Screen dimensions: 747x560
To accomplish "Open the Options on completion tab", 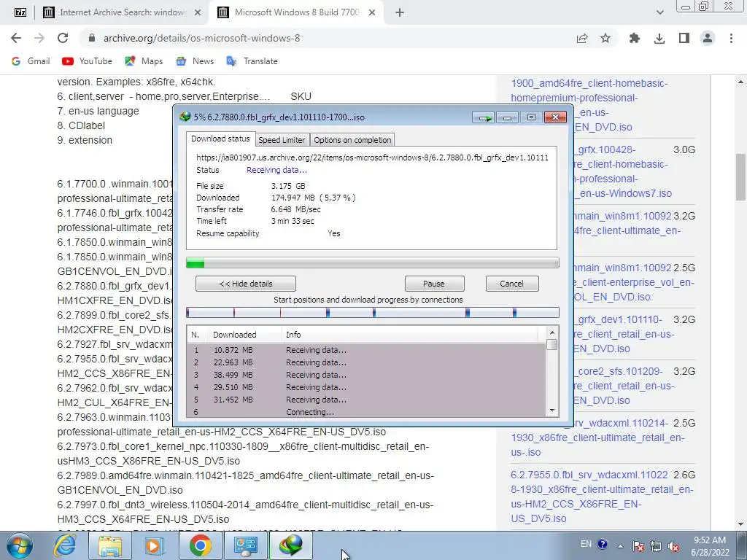I will point(352,140).
